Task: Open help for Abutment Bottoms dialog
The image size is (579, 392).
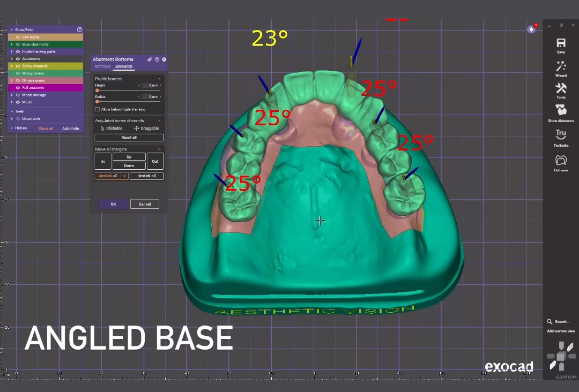Action: [x=157, y=59]
